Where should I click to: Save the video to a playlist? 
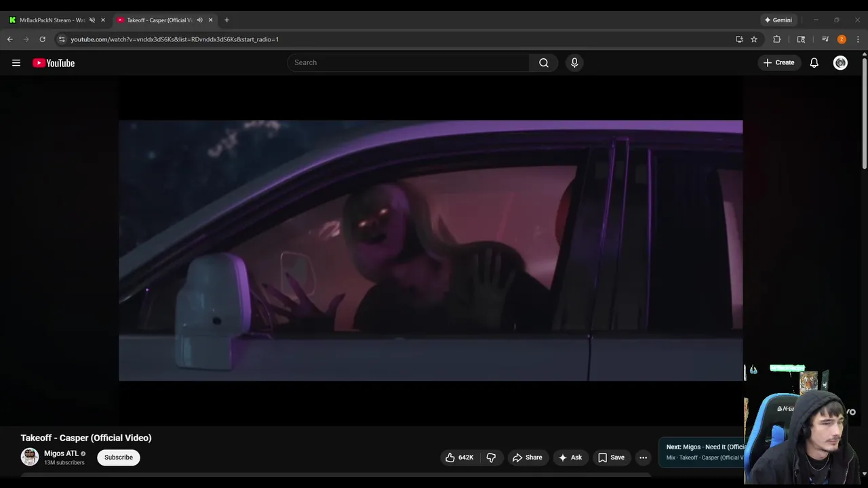611,457
